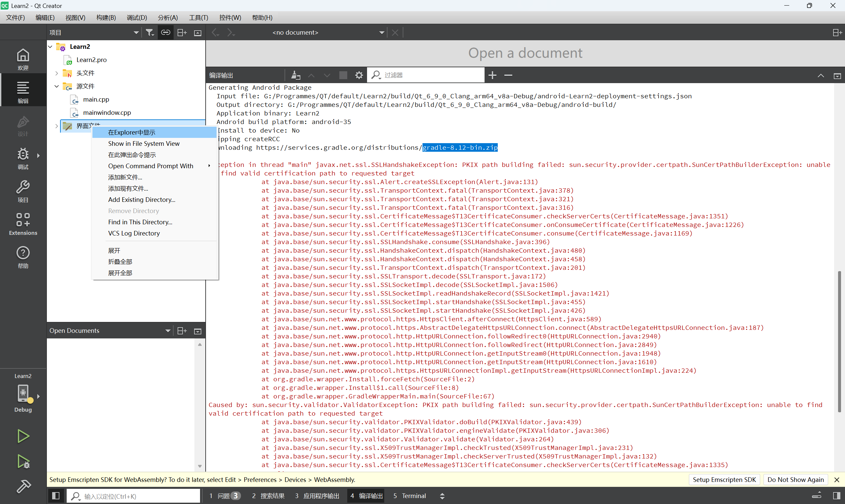Choose Find in This Directory...
This screenshot has width=845, height=504.
point(154,222)
